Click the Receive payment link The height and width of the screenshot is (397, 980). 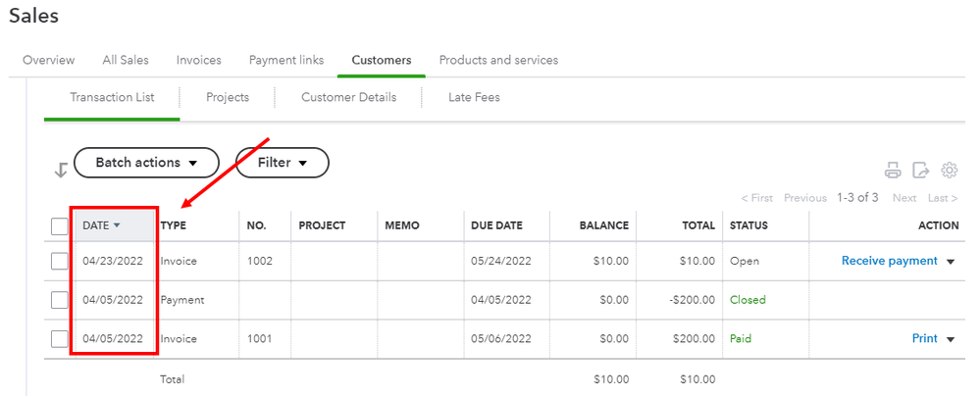click(887, 261)
